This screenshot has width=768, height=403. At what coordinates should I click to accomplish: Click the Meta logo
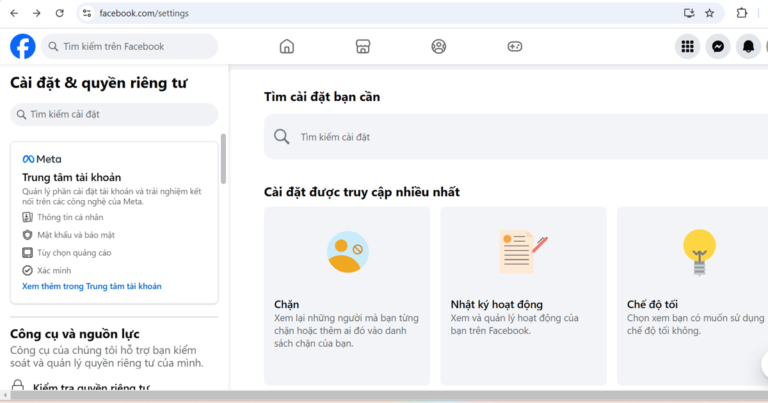(42, 159)
